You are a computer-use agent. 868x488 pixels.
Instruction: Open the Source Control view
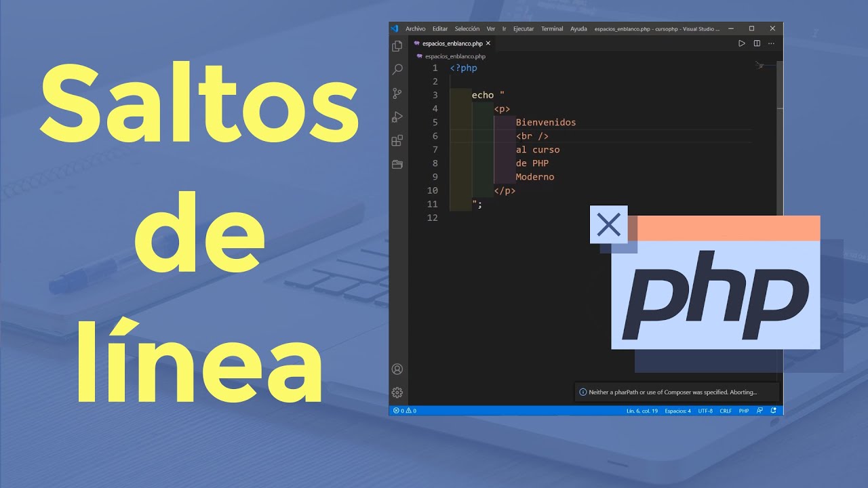397,94
